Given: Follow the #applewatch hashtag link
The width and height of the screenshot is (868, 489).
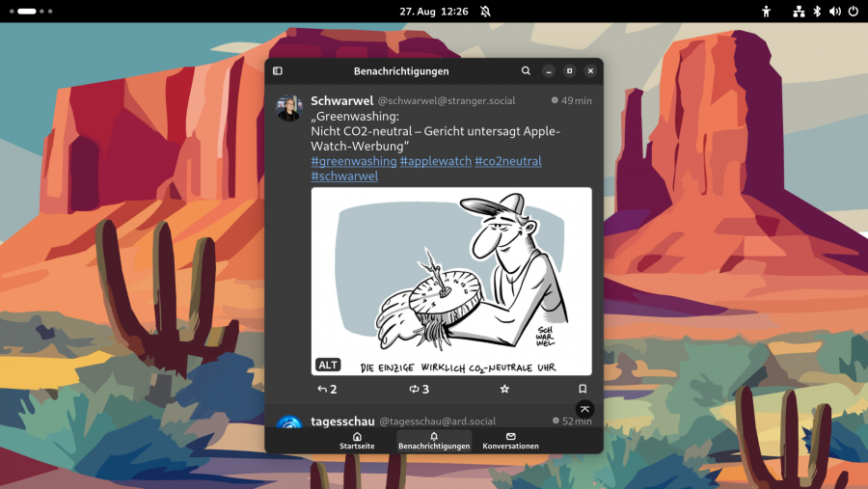Looking at the screenshot, I should pos(435,161).
